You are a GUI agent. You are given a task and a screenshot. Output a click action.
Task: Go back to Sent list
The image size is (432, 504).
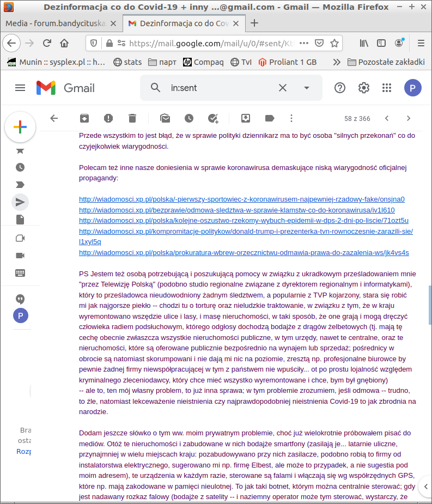(x=54, y=118)
